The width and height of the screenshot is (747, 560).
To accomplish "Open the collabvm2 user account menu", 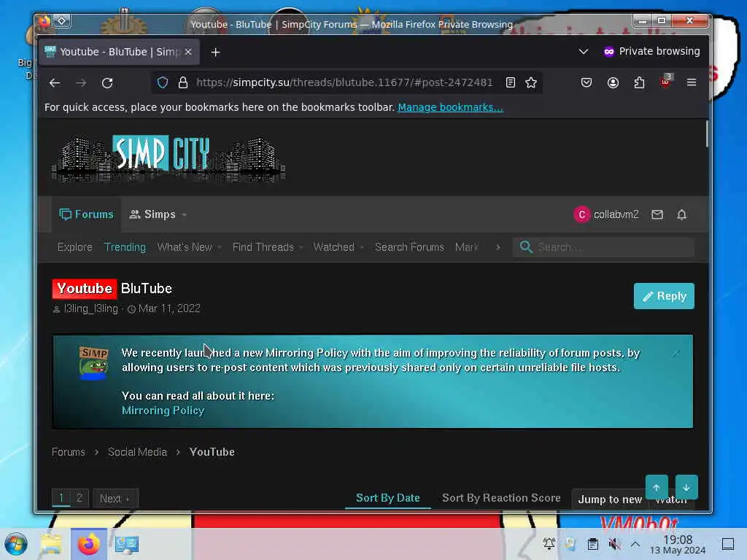I will 606,214.
